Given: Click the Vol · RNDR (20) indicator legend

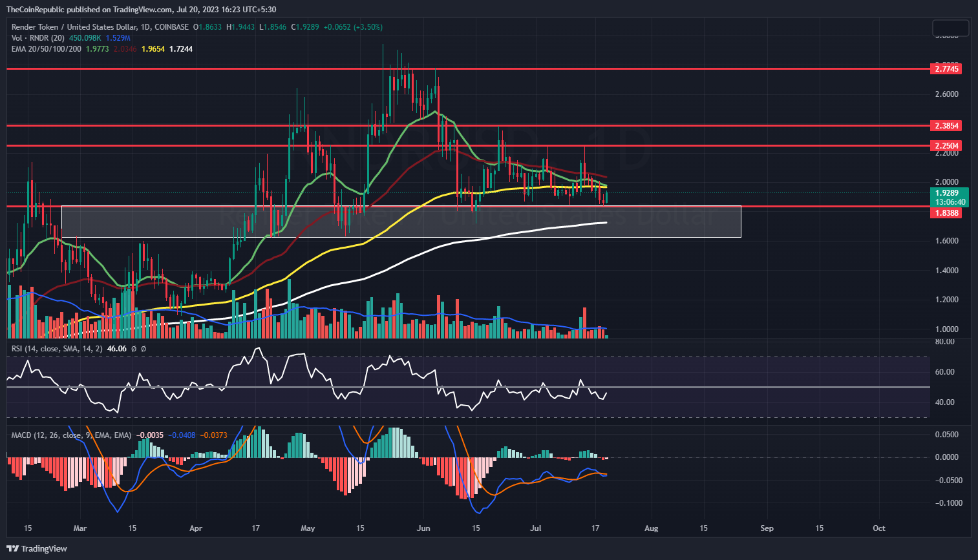Looking at the screenshot, I should (39, 38).
